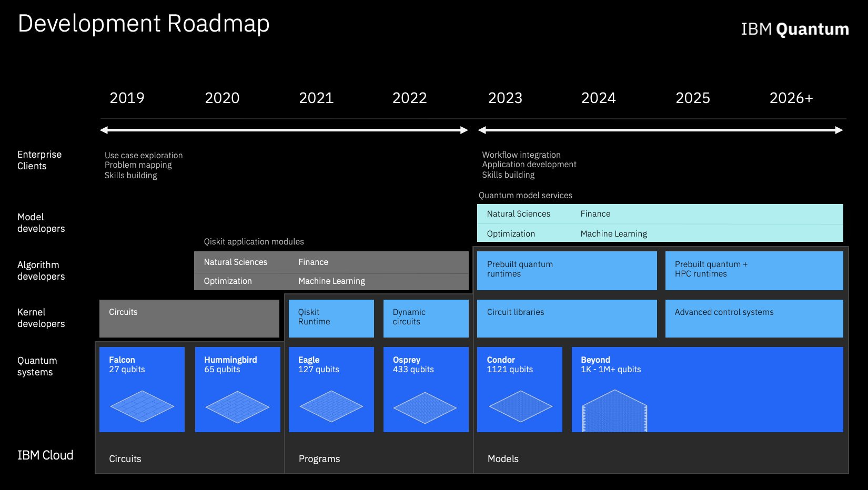Click Finance in Quantum model services
The width and height of the screenshot is (868, 490).
click(x=596, y=214)
